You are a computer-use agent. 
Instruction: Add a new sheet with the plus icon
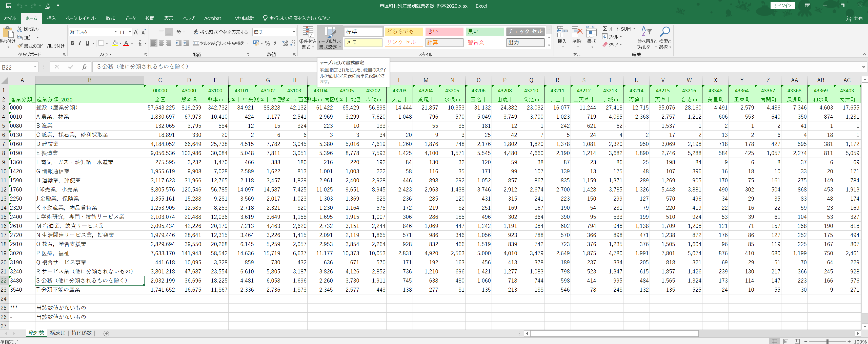pos(106,334)
